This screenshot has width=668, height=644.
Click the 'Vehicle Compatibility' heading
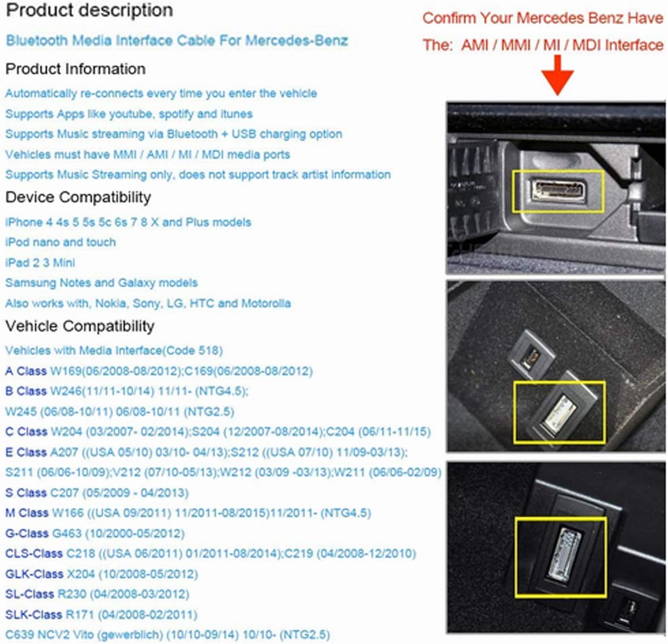tap(80, 326)
